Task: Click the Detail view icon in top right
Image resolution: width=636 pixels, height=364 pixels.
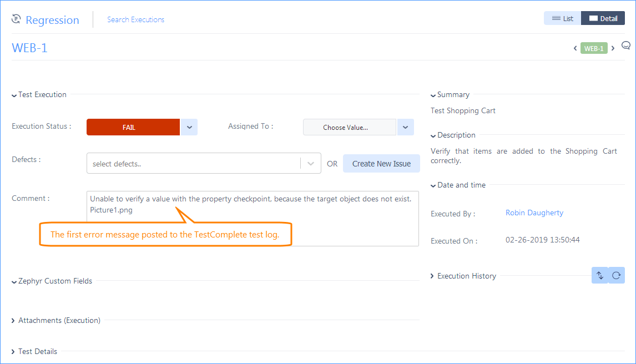Action: tap(603, 18)
